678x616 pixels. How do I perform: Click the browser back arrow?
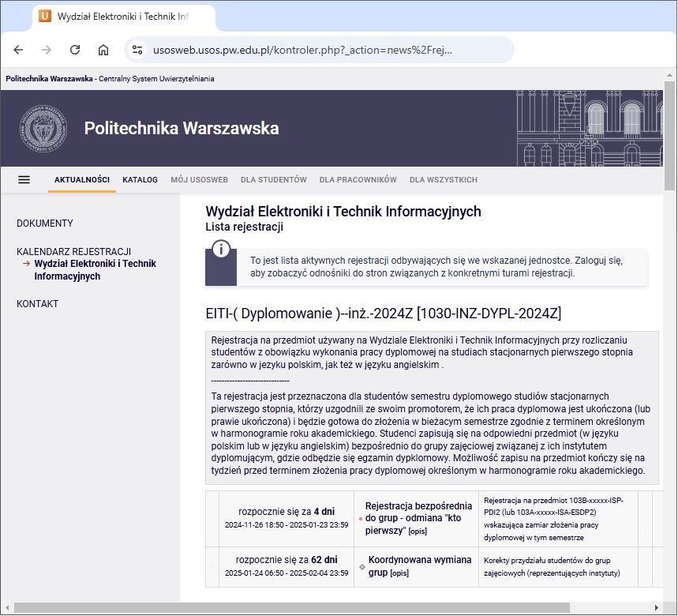coord(18,51)
